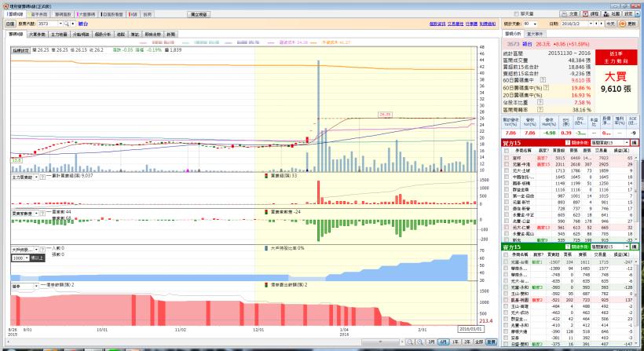Viewport: 644px width, 351px height.
Task: Click the 今天 today button
Action: (611, 24)
